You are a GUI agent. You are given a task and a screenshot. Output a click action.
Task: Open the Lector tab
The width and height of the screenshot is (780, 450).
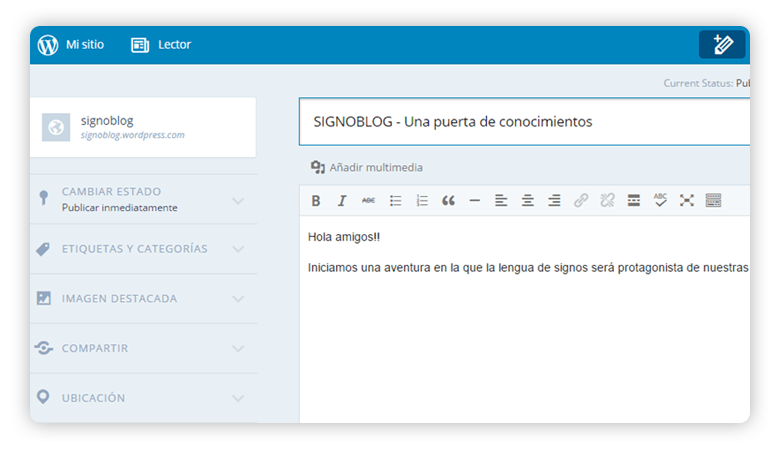coord(161,45)
